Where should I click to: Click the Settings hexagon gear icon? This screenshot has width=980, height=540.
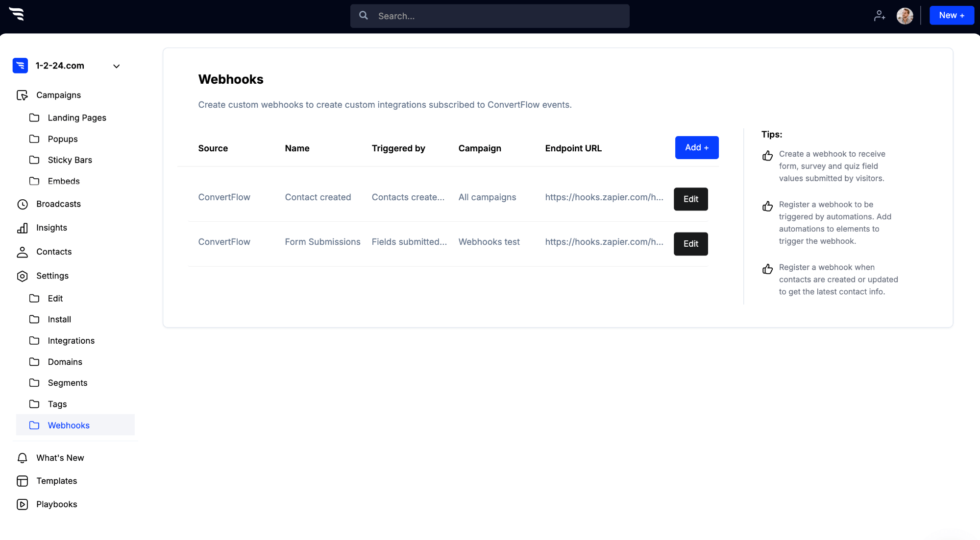click(23, 276)
